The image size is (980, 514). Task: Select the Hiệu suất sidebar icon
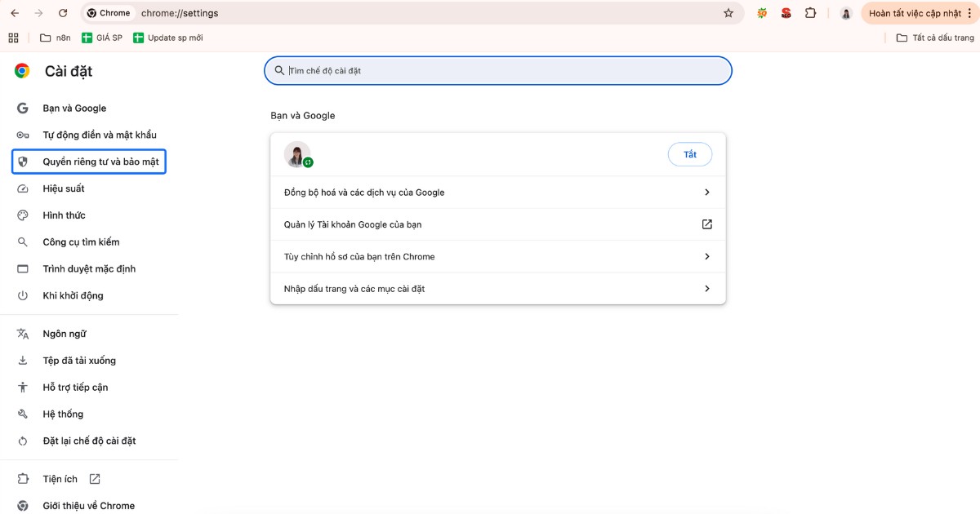(23, 188)
